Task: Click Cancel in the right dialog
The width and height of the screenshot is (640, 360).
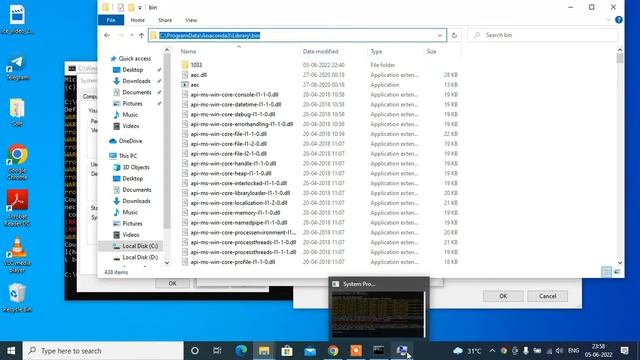Action: [547, 296]
